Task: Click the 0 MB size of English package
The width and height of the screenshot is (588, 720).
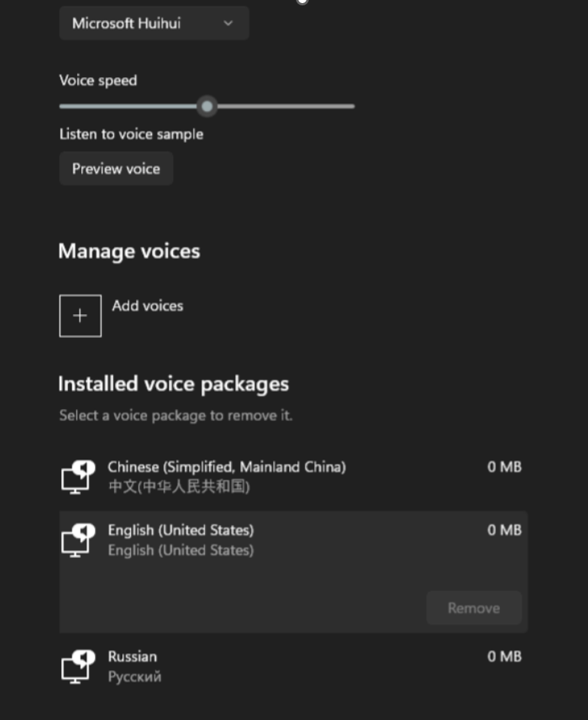Action: [x=504, y=530]
